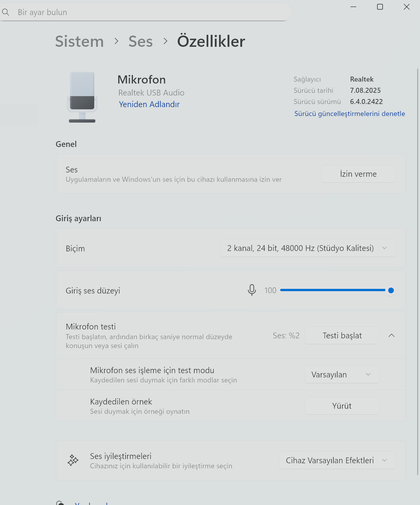Open Sürücü güncelleştirmelerini denetle link
The image size is (420, 505).
click(x=349, y=114)
